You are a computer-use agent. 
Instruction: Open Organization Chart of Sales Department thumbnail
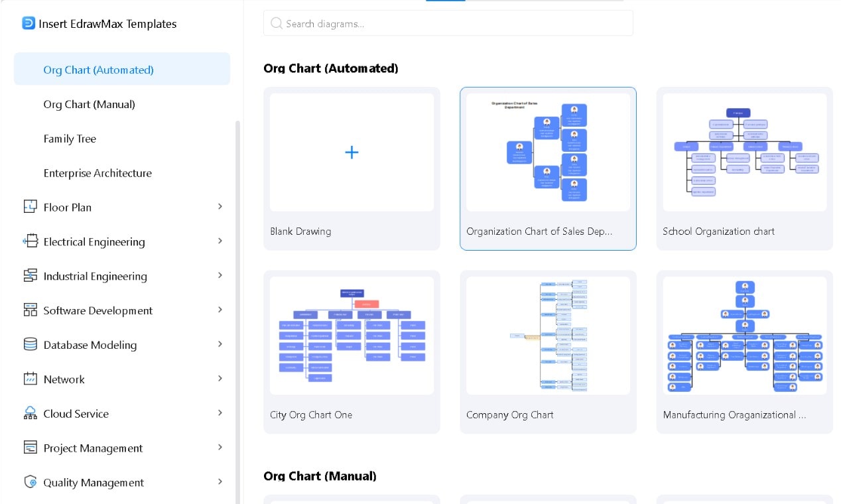[x=548, y=152]
